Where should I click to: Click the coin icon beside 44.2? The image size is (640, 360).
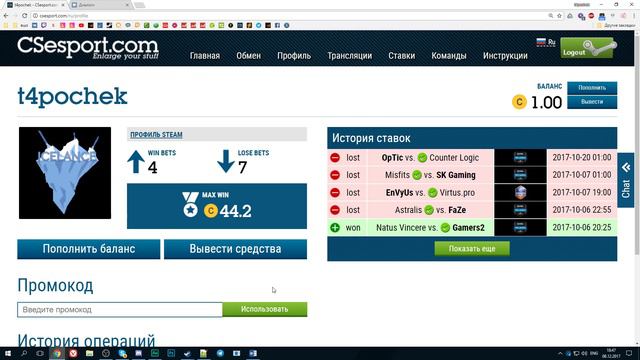coord(211,211)
